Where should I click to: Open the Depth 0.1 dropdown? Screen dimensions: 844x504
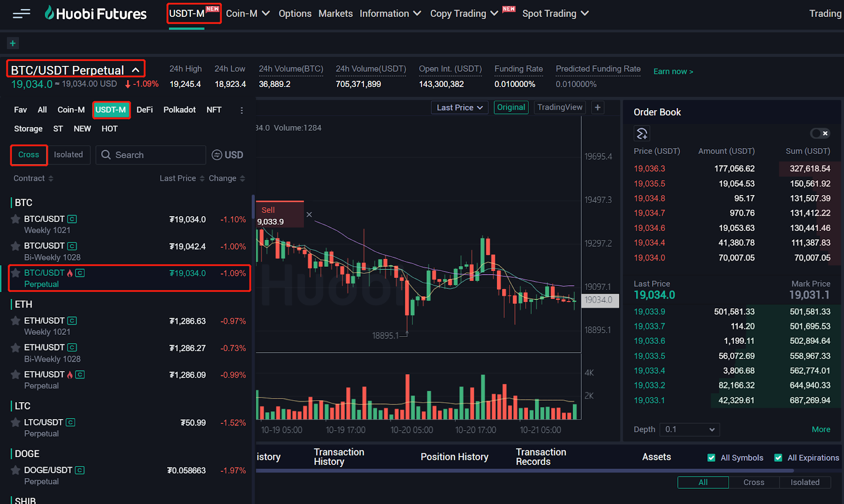point(690,430)
